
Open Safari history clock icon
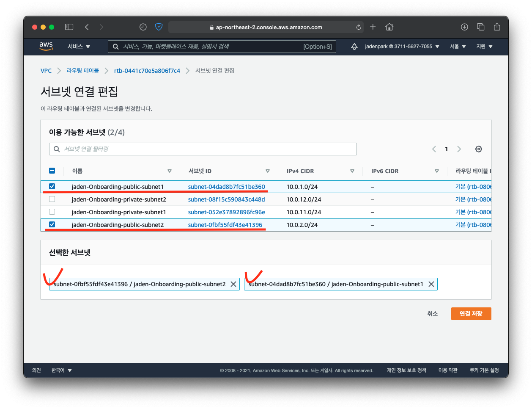pos(143,27)
